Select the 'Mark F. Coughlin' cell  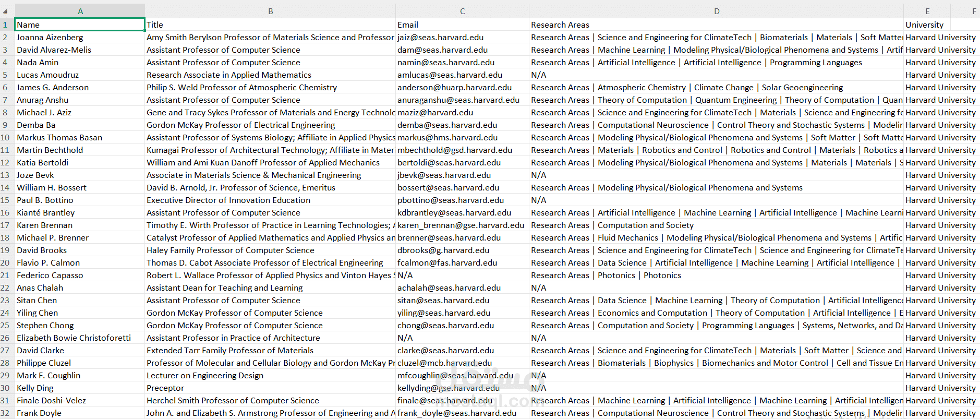click(80, 375)
